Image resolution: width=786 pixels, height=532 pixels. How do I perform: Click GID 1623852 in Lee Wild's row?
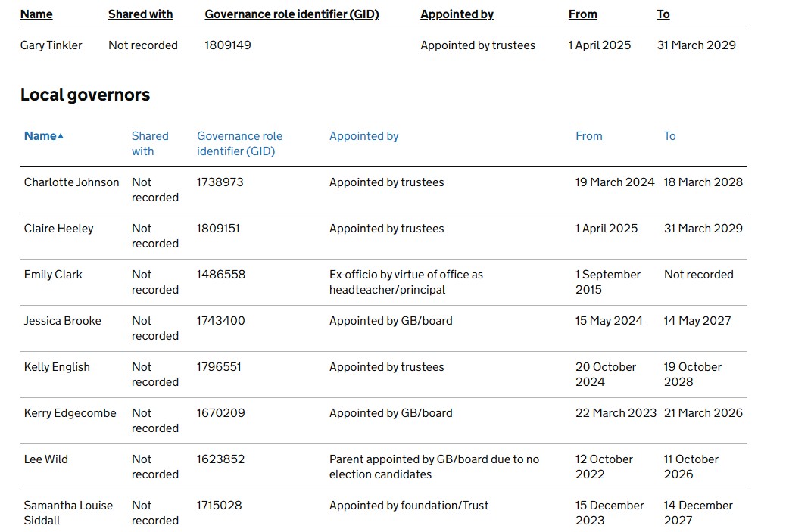(220, 459)
